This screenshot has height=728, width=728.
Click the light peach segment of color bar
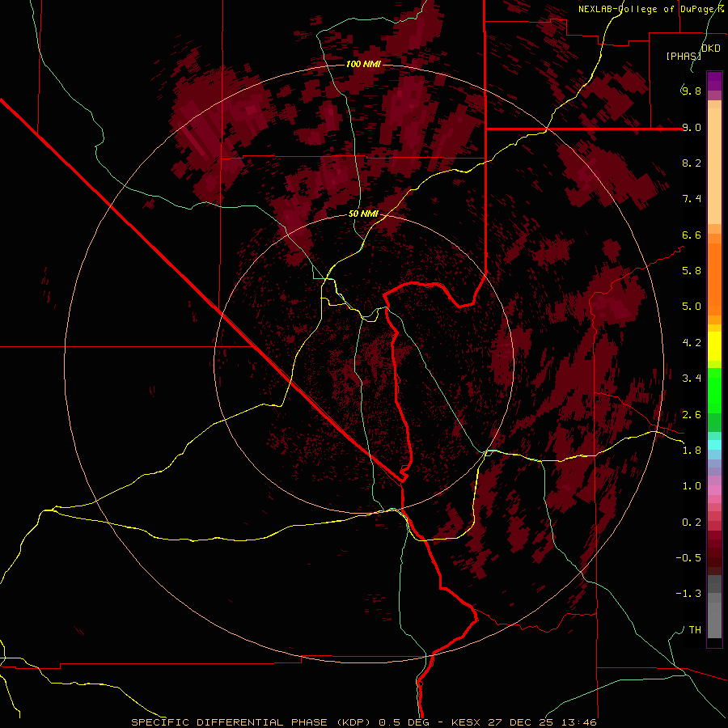click(714, 166)
